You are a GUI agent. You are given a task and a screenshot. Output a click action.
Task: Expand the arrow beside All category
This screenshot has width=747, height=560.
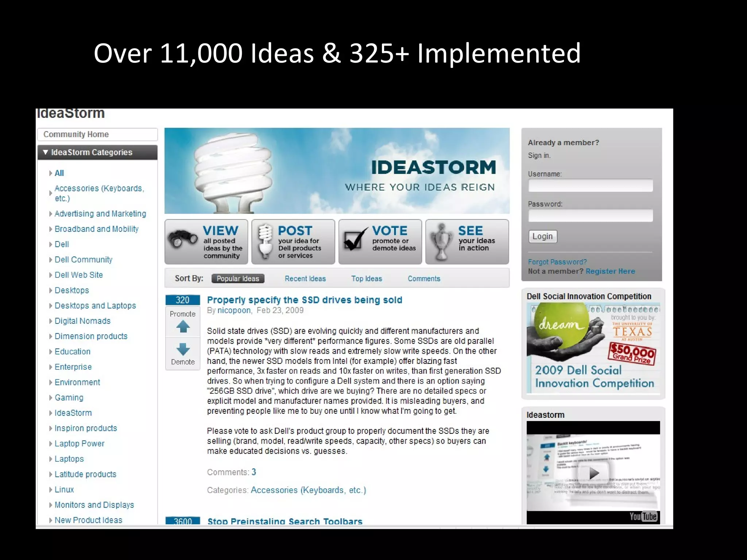[x=51, y=173]
